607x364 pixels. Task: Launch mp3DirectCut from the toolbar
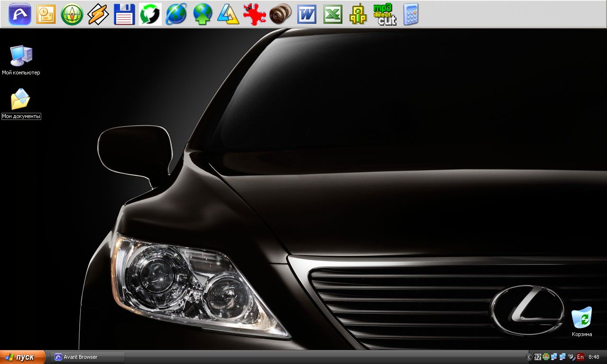click(385, 14)
